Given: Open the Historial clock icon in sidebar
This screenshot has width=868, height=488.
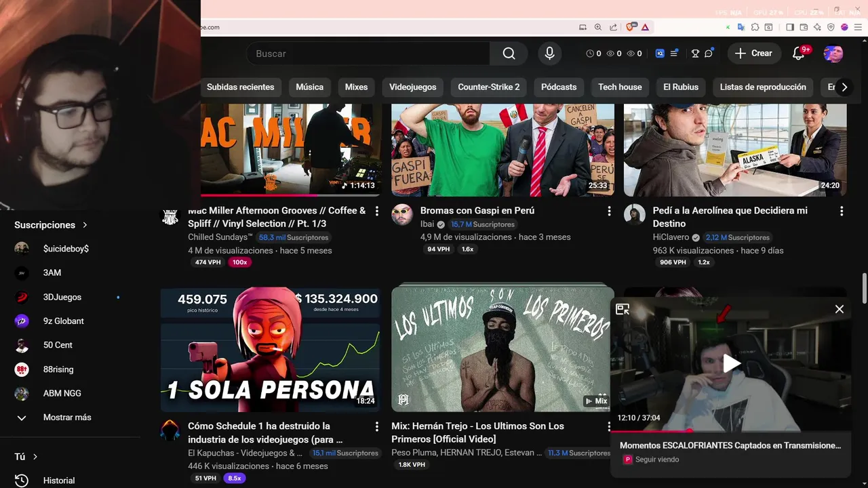Looking at the screenshot, I should click(22, 481).
